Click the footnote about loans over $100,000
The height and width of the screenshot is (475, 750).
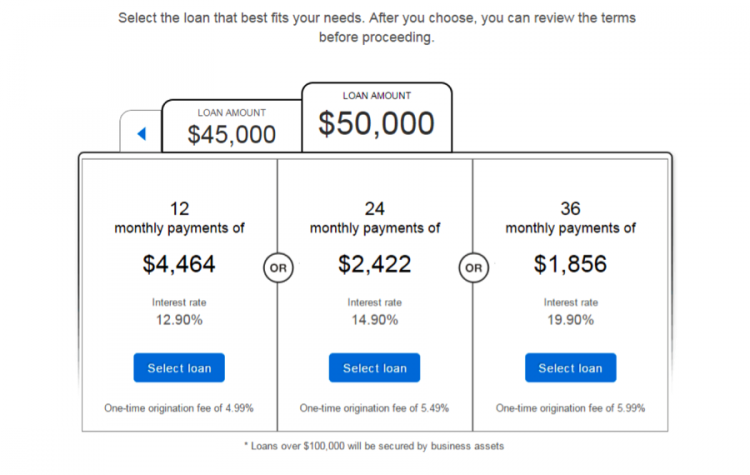tap(374, 445)
